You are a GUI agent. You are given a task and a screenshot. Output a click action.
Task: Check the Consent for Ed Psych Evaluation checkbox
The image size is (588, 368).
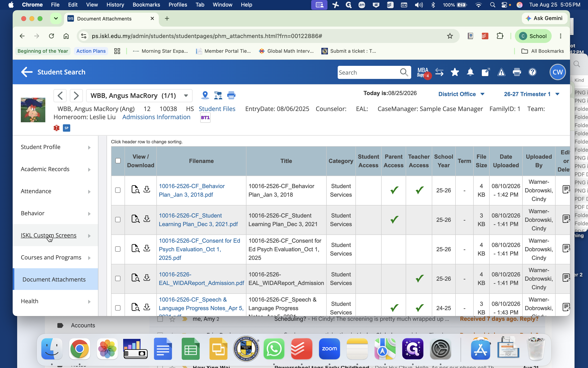pyautogui.click(x=118, y=249)
